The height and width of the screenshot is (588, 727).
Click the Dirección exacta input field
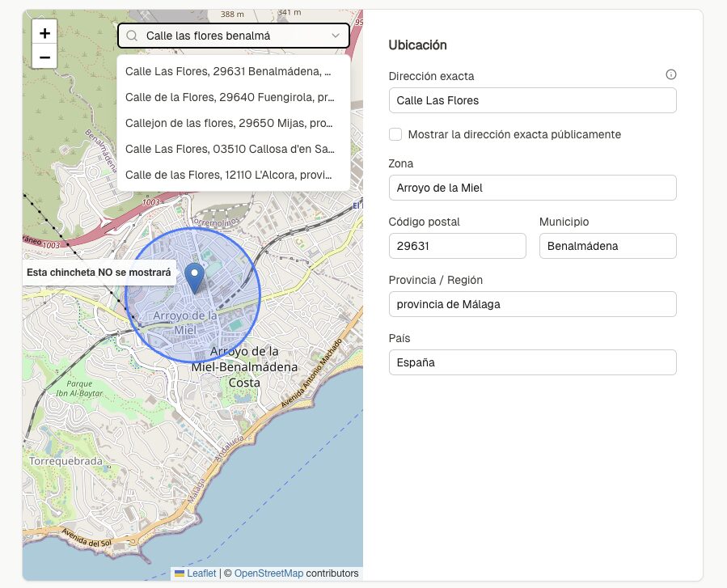(532, 100)
